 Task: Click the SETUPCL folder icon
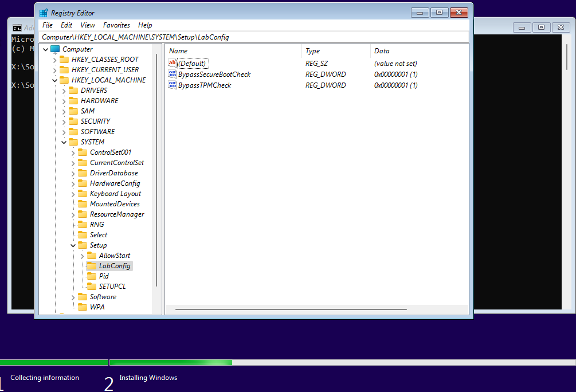93,286
